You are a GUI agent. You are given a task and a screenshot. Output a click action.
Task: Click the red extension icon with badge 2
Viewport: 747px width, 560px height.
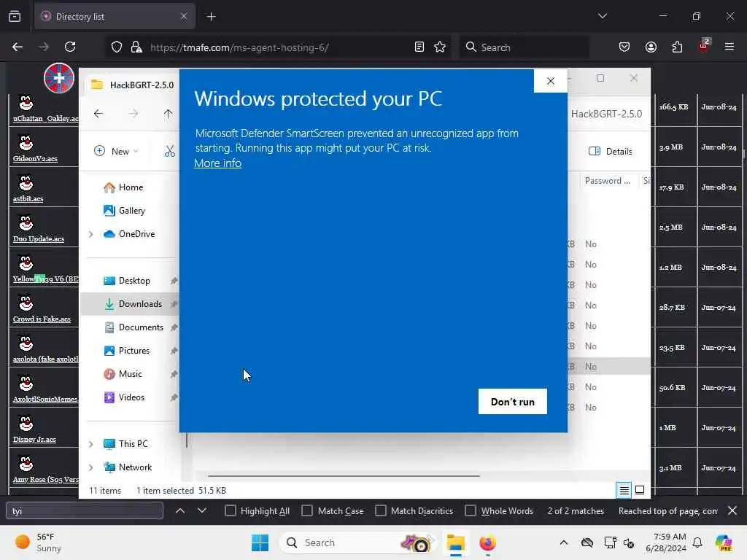(x=704, y=46)
